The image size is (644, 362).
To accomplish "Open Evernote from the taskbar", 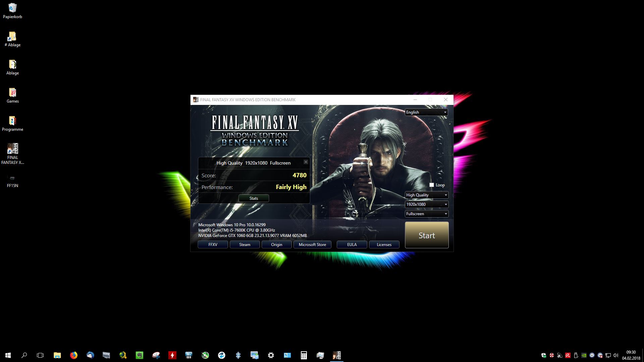I will coord(139,355).
